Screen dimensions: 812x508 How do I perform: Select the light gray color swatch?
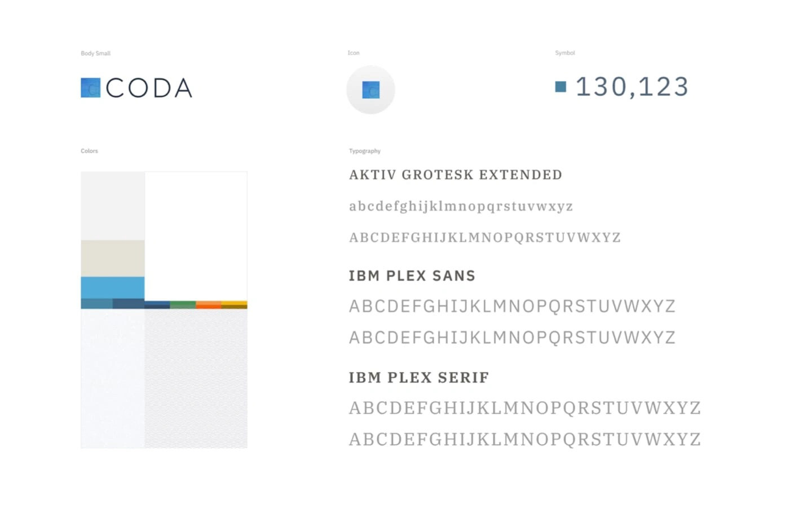113,206
